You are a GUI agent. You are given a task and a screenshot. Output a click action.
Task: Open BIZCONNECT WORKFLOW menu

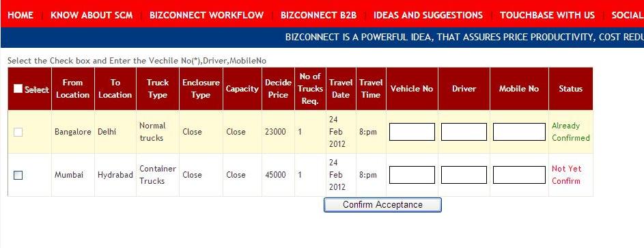tap(207, 15)
